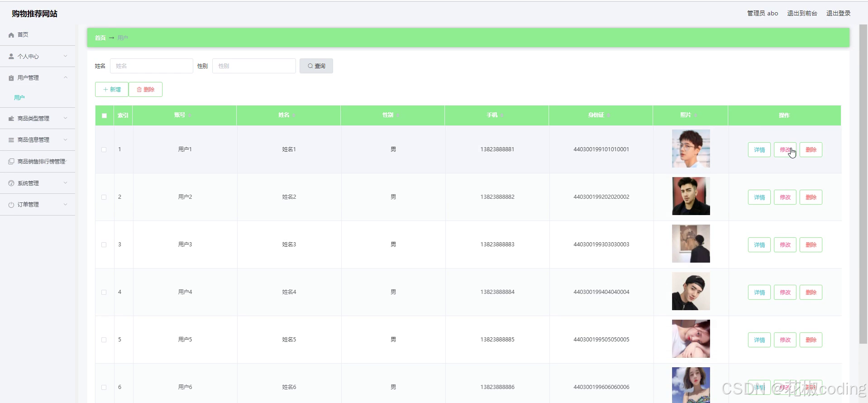
Task: Click ID number 440300199101010001
Action: coord(601,149)
